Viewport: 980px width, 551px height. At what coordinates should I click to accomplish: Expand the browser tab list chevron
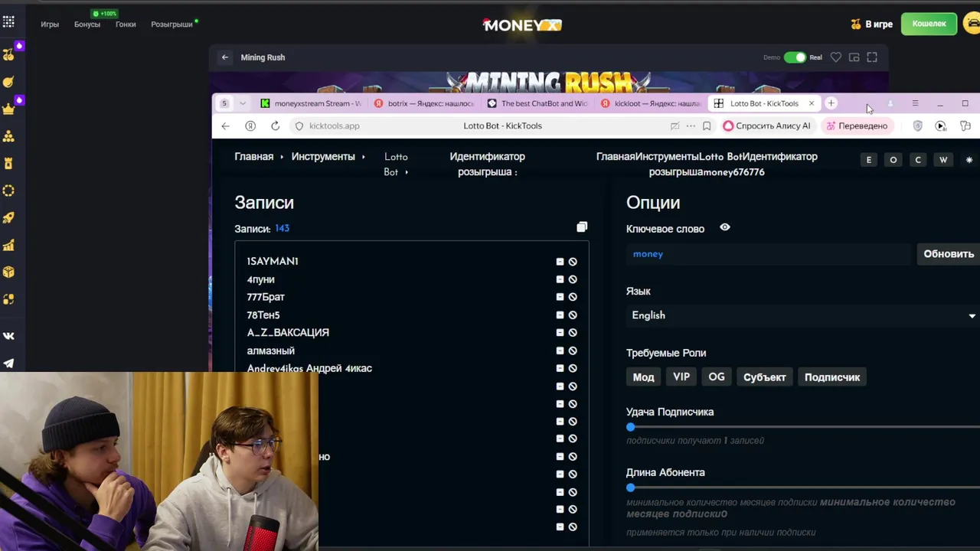pos(243,103)
